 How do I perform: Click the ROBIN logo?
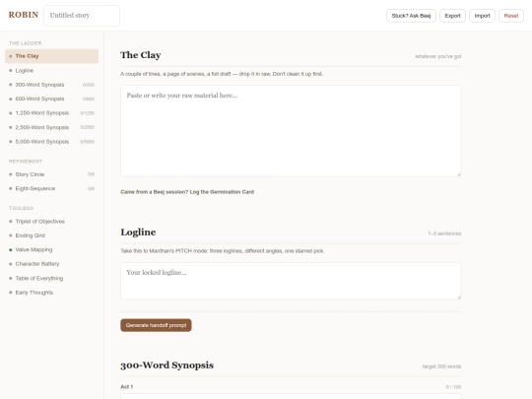pos(24,15)
